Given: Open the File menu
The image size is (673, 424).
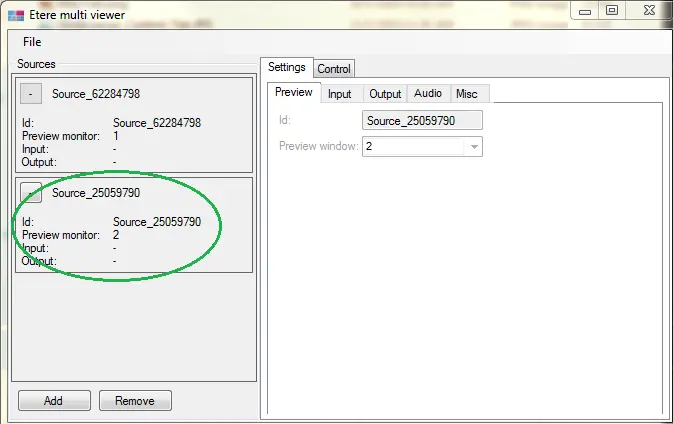Looking at the screenshot, I should click(32, 42).
